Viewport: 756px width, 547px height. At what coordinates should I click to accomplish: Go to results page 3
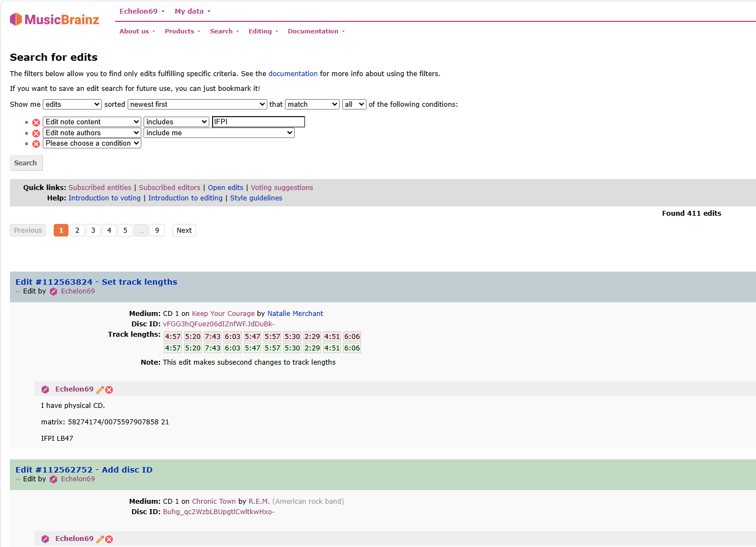pyautogui.click(x=93, y=231)
